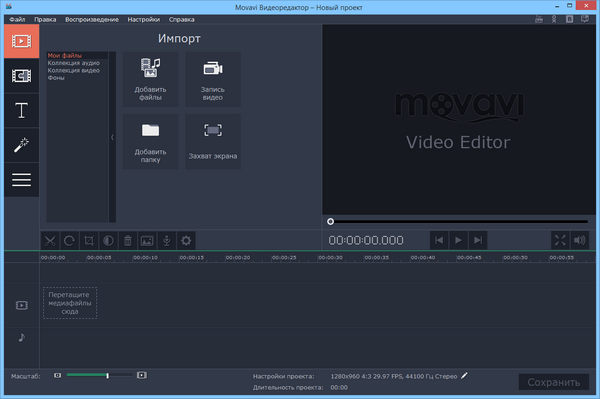Click the timeline ruler at 00:00:10
The width and height of the screenshot is (600, 399).
(145, 258)
